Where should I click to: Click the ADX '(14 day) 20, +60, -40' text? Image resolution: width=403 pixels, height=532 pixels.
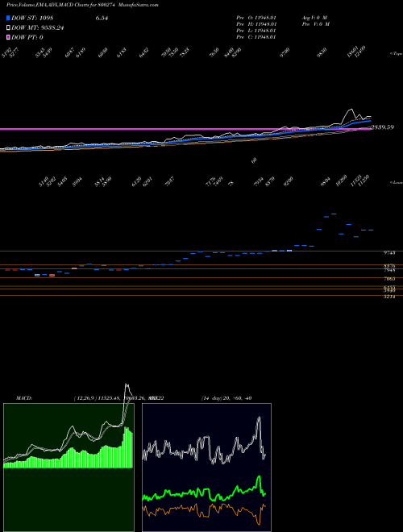pyautogui.click(x=226, y=398)
